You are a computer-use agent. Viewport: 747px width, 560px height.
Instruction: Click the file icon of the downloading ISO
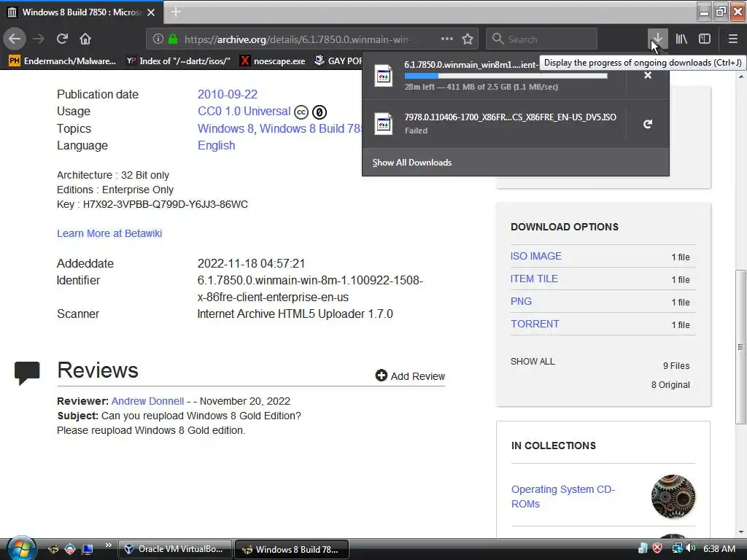[x=384, y=75]
